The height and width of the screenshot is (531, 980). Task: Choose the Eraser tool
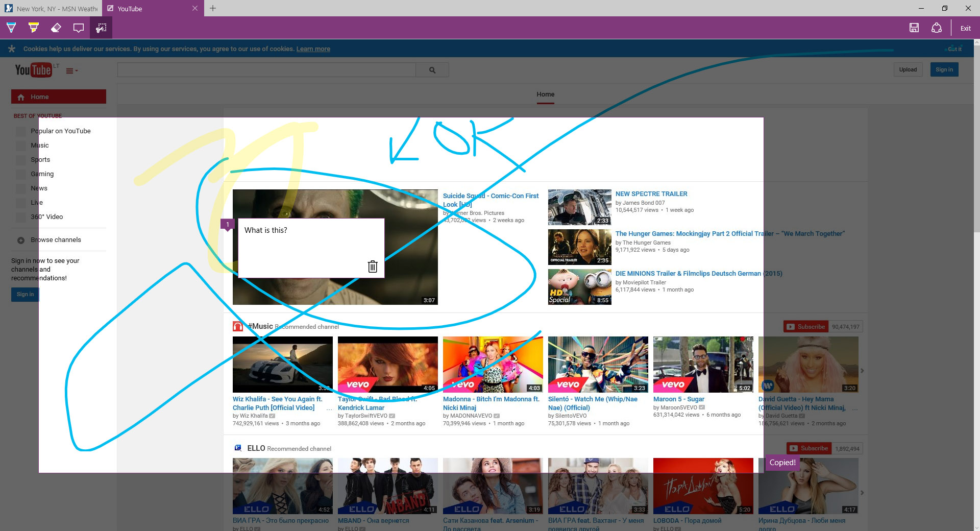56,28
